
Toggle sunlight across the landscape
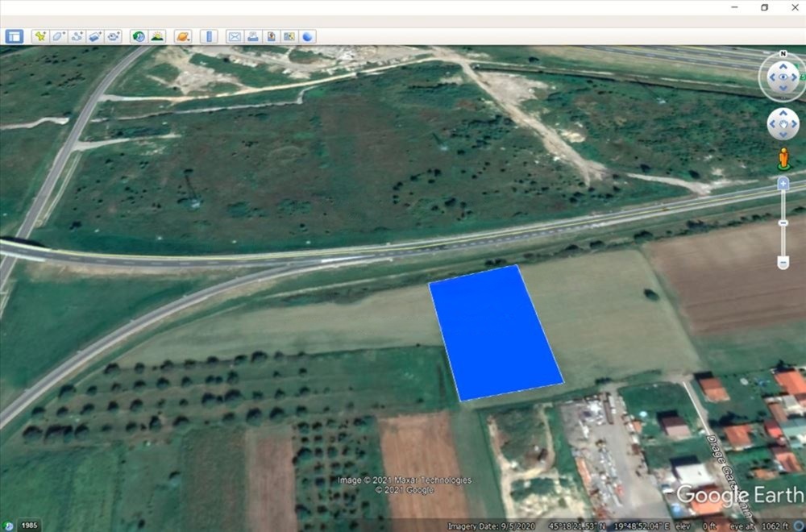156,35
